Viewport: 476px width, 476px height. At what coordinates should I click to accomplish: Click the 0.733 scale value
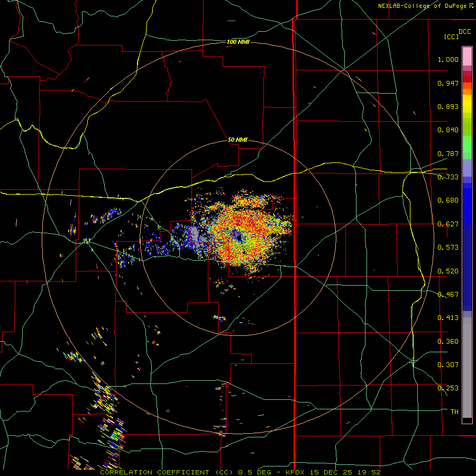[448, 177]
